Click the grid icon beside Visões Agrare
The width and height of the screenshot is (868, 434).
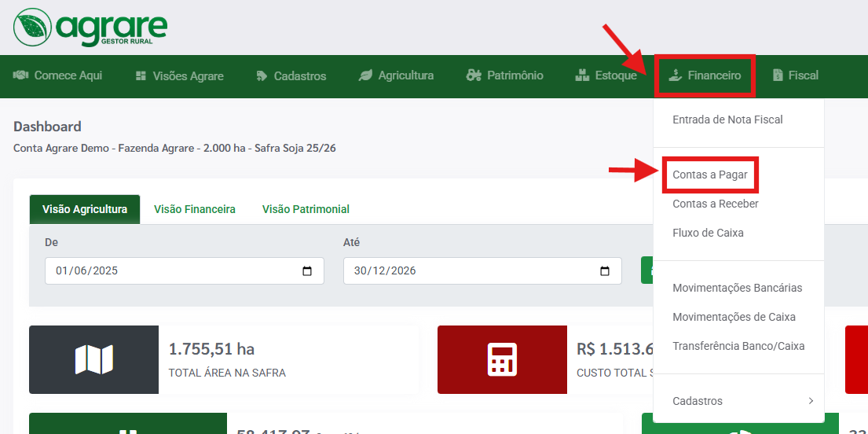click(141, 76)
